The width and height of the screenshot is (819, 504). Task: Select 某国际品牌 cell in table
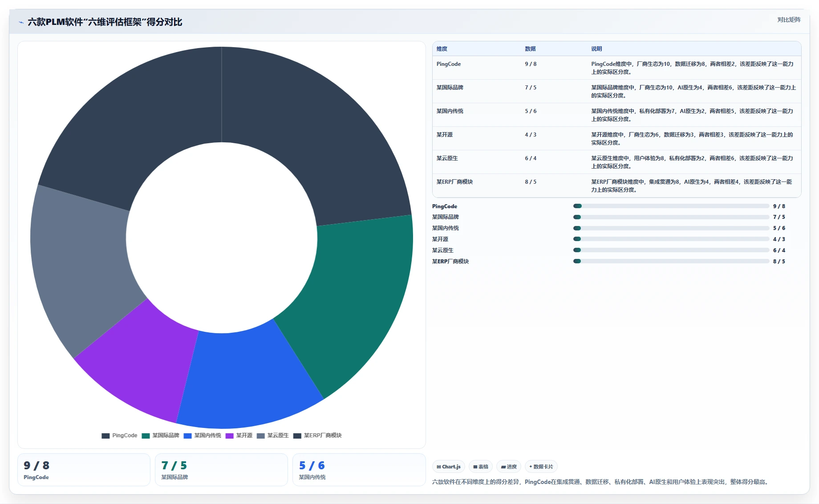[x=450, y=88]
